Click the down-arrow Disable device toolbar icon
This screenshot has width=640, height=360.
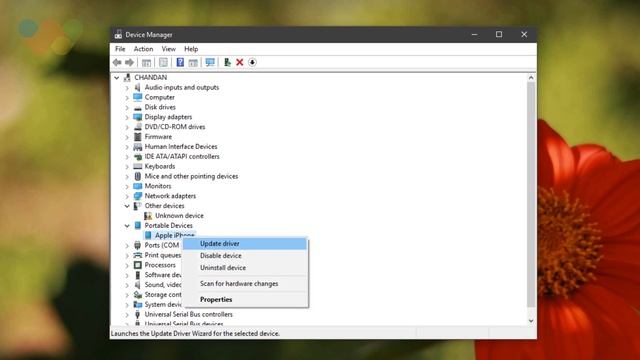pyautogui.click(x=252, y=62)
